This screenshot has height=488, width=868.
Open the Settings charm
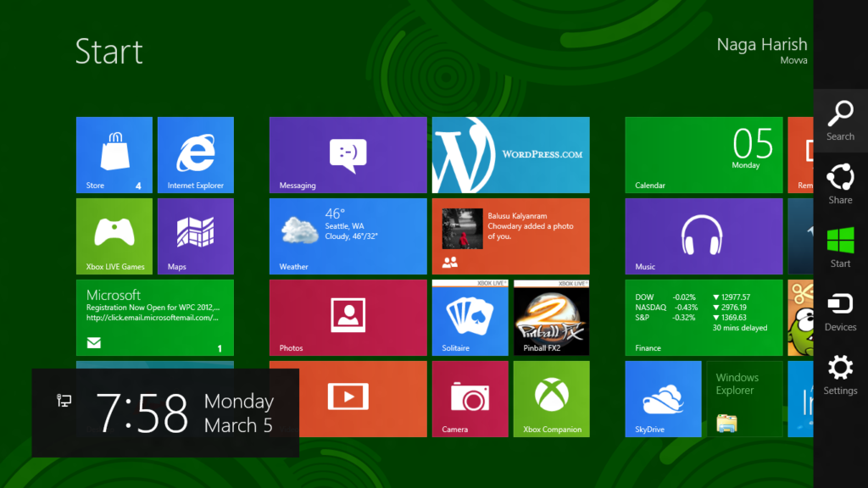click(840, 375)
